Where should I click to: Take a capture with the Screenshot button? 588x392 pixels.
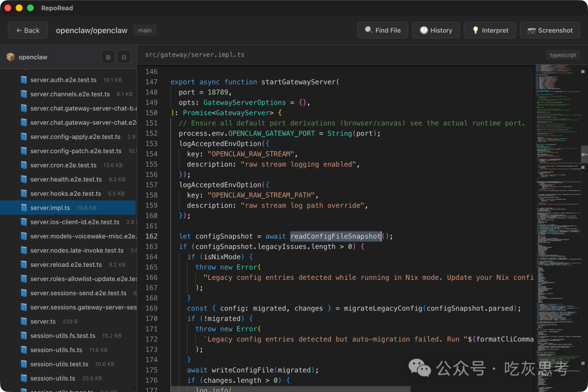tap(550, 30)
